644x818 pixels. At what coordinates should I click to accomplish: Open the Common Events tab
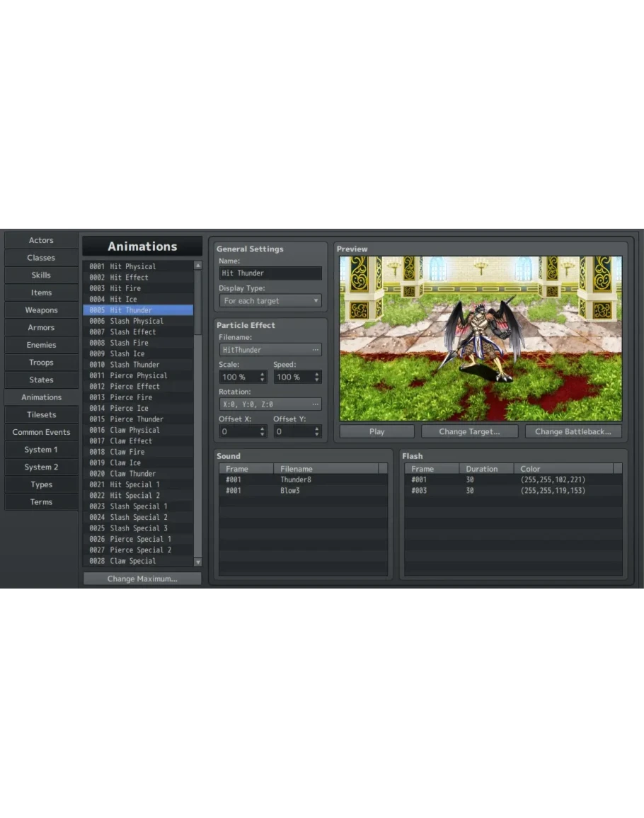tap(41, 432)
